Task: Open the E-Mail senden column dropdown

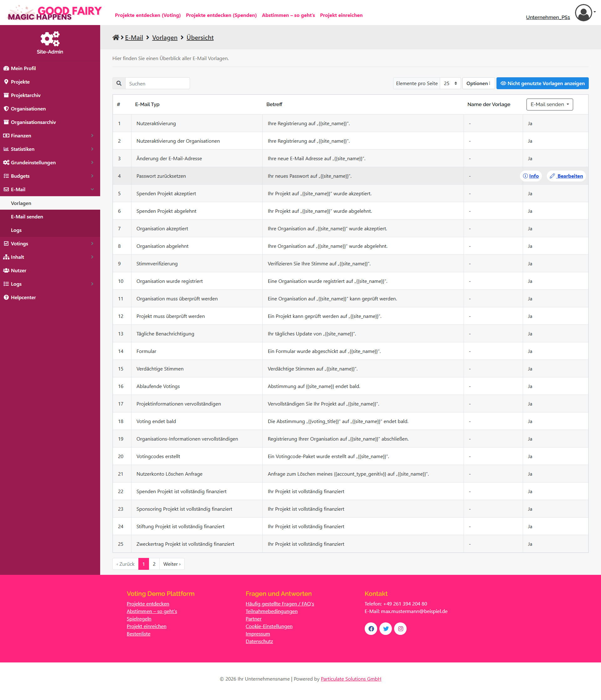Action: (549, 105)
